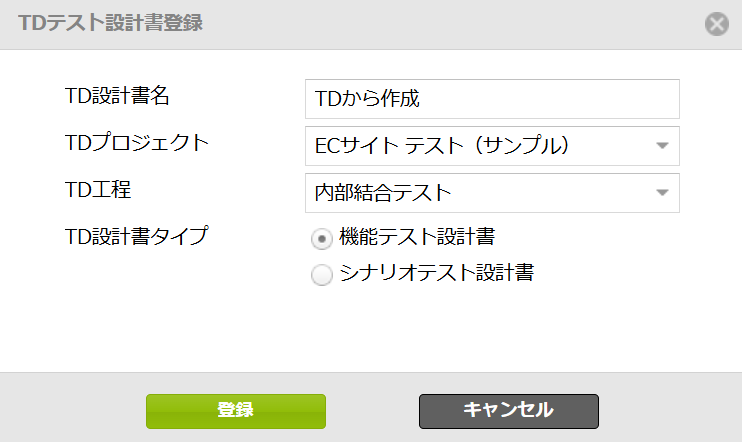Choose the シナリオテスト設計書 radio button
Screen dimensions: 742x442
[322, 275]
